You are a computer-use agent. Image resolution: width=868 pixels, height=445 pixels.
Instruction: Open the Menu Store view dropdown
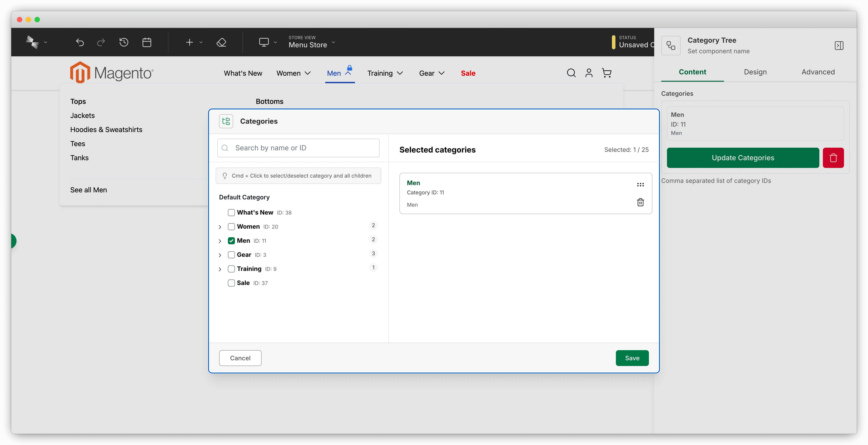pos(312,42)
